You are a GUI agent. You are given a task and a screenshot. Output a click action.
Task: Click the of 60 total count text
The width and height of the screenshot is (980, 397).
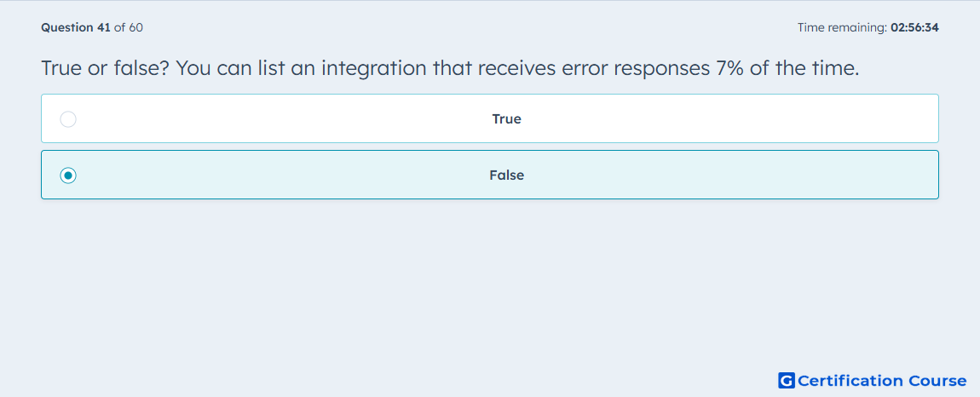[x=129, y=27]
